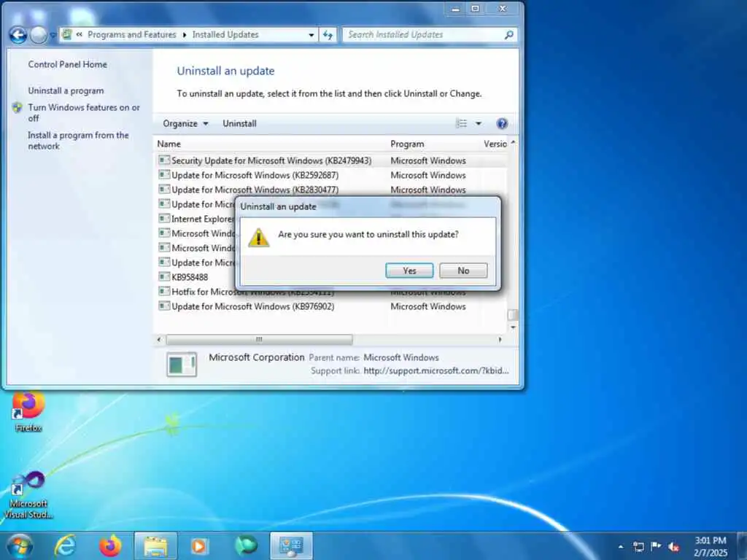
Task: Select Installed Updates breadcrumb
Action: (x=225, y=35)
